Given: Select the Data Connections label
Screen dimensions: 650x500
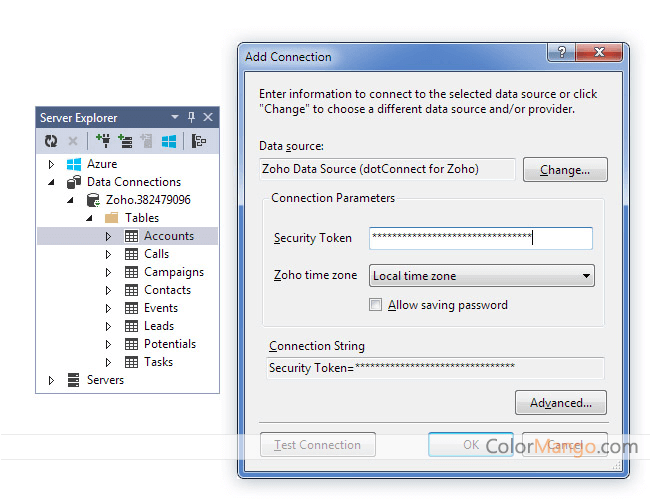Looking at the screenshot, I should [x=133, y=182].
